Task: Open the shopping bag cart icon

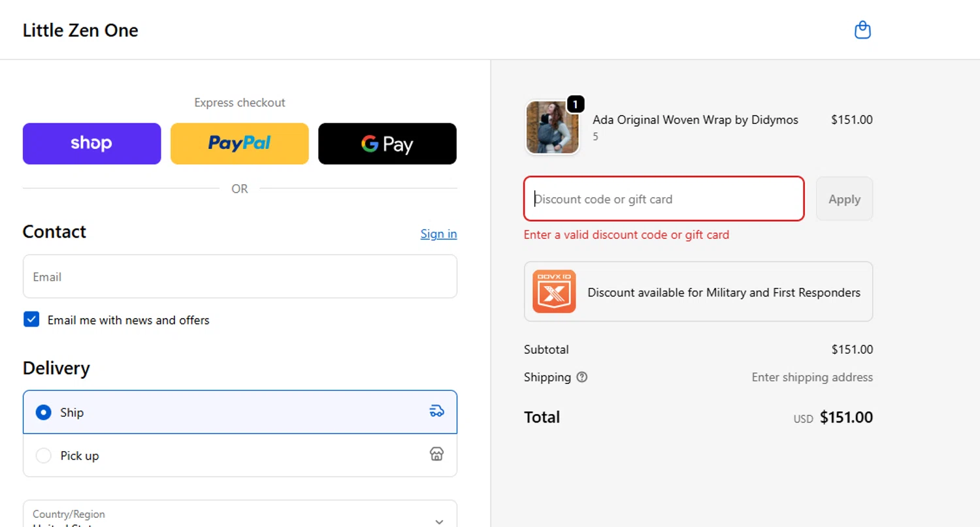Action: (x=862, y=30)
